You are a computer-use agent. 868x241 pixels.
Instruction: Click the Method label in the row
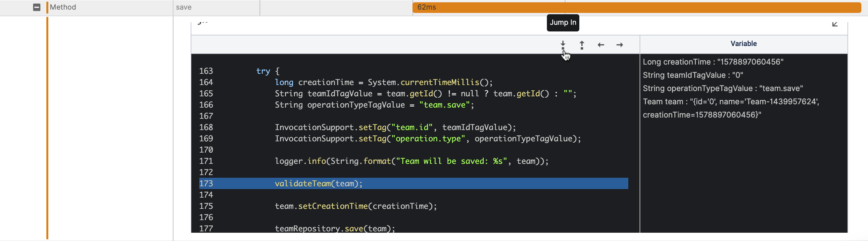click(x=63, y=7)
